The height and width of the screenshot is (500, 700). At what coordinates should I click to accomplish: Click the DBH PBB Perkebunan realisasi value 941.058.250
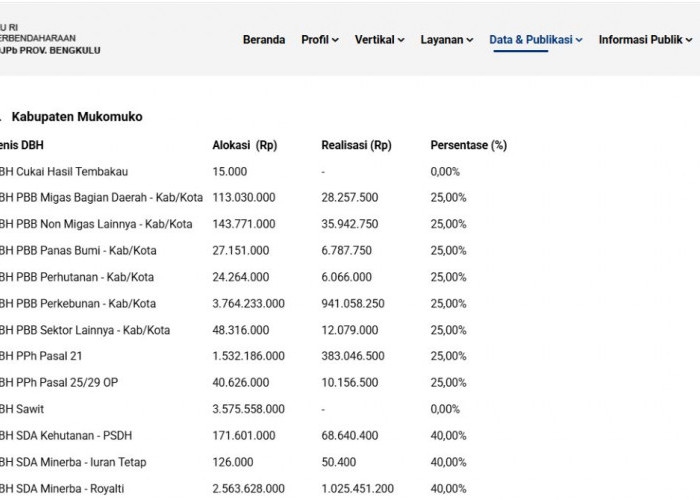tap(353, 304)
